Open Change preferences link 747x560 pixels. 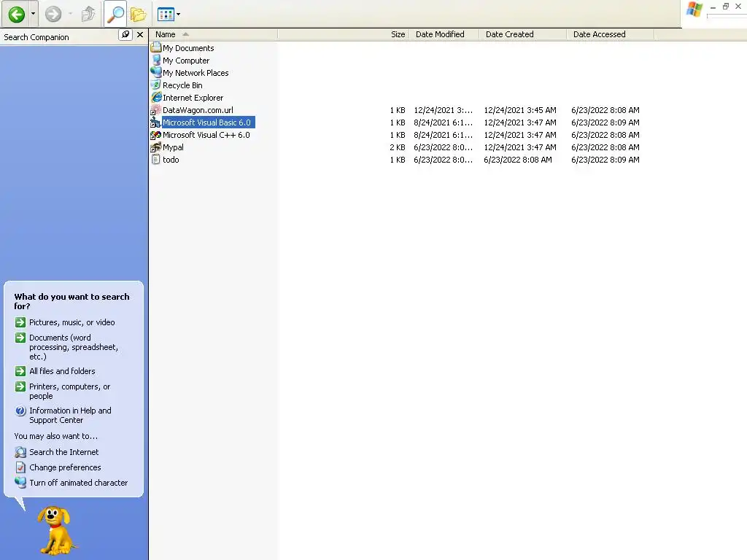(65, 467)
